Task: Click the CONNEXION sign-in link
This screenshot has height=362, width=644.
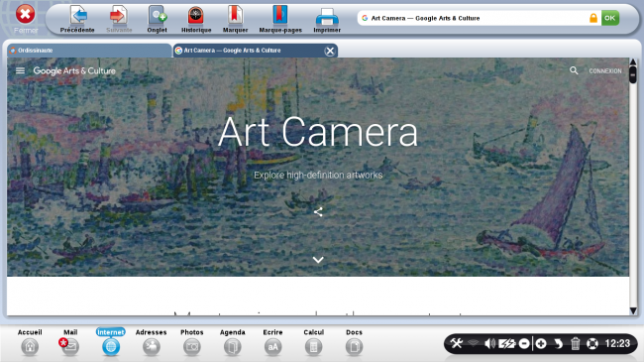Action: click(605, 71)
